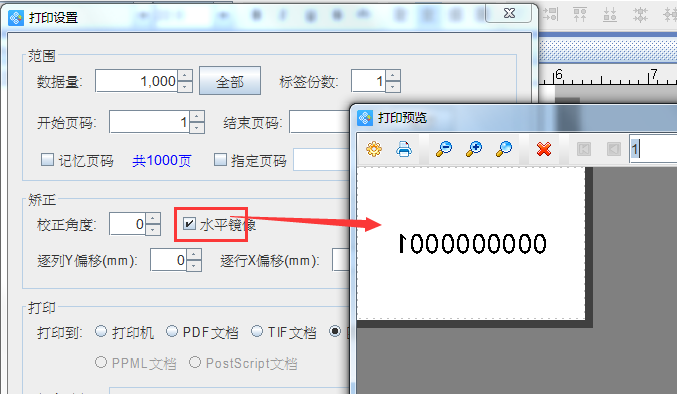Click the 共1000页 blue text

(x=161, y=160)
